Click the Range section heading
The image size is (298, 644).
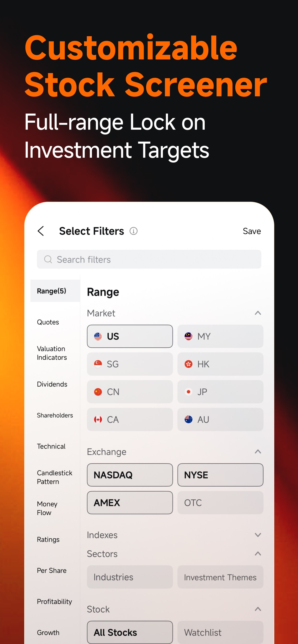coord(103,292)
